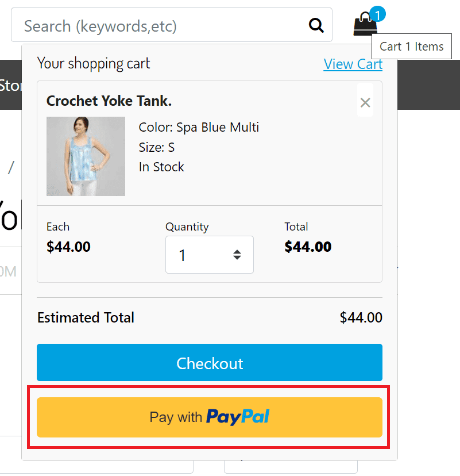Screen dimensions: 460x476
Task: Click the search magnifier icon
Action: click(x=316, y=25)
